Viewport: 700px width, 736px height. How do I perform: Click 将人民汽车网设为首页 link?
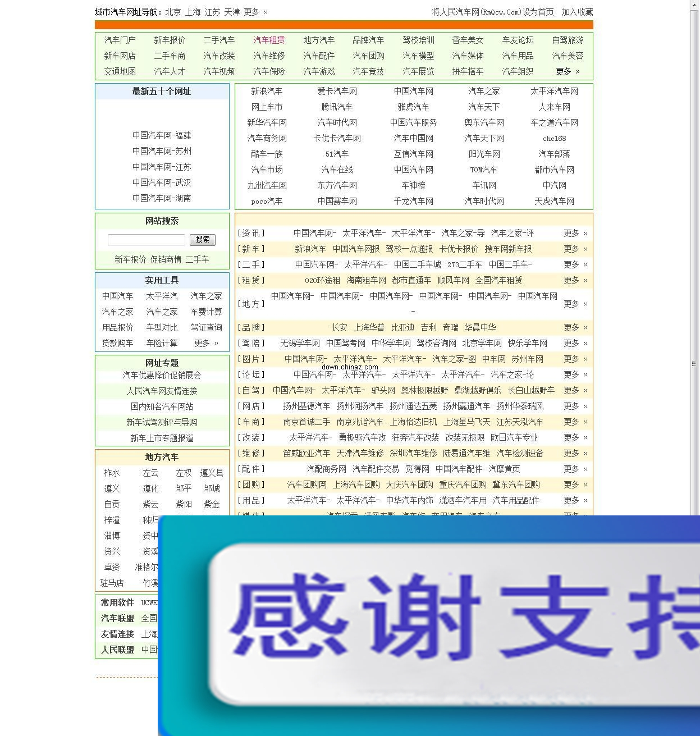tap(493, 12)
